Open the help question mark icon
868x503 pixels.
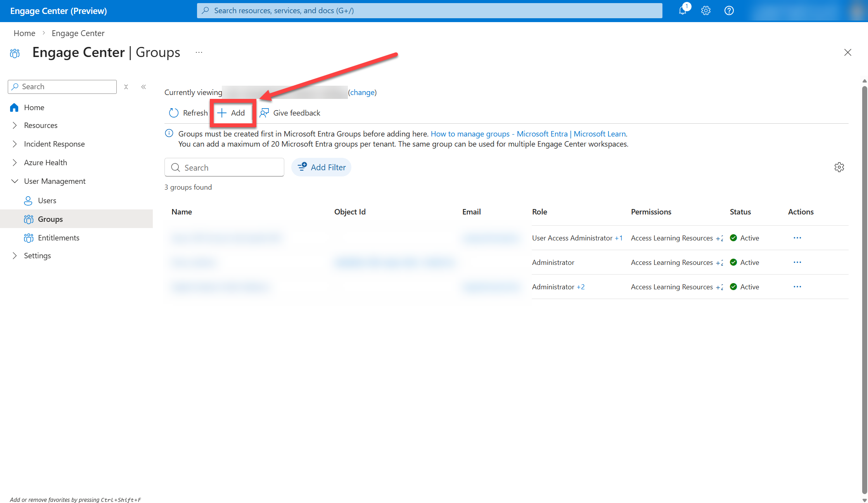729,10
